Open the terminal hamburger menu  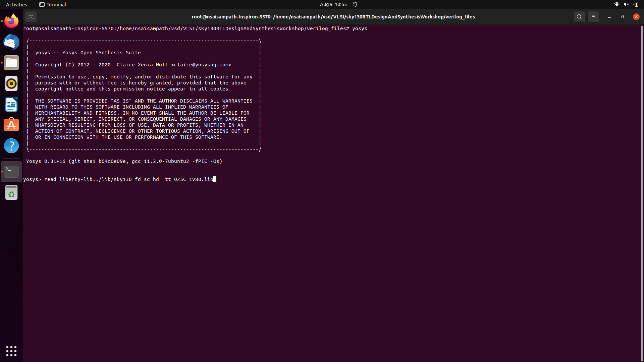(x=593, y=17)
